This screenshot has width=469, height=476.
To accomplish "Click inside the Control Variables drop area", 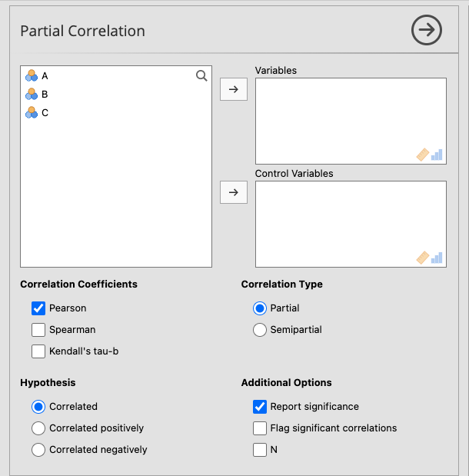I will point(350,219).
